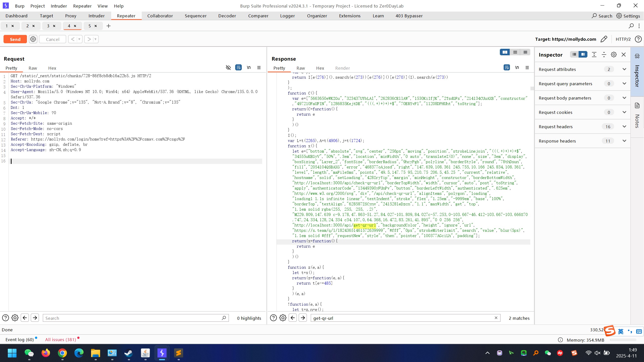The image size is (644, 362).
Task: Add new Repeater tab with plus
Action: 108,26
